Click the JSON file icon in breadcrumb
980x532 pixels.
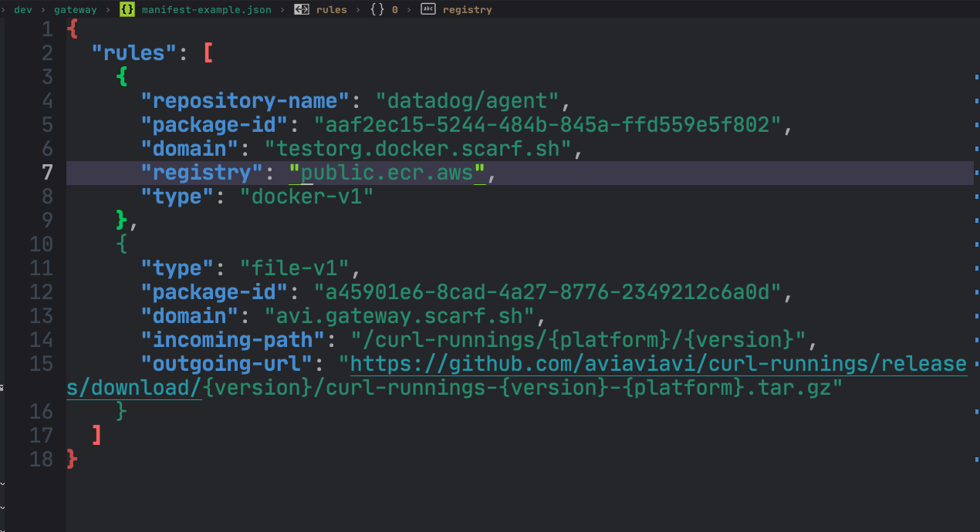click(x=127, y=9)
